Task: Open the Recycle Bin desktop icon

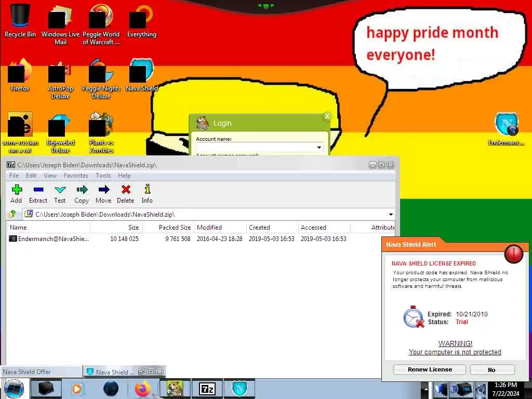Action: pos(20,20)
